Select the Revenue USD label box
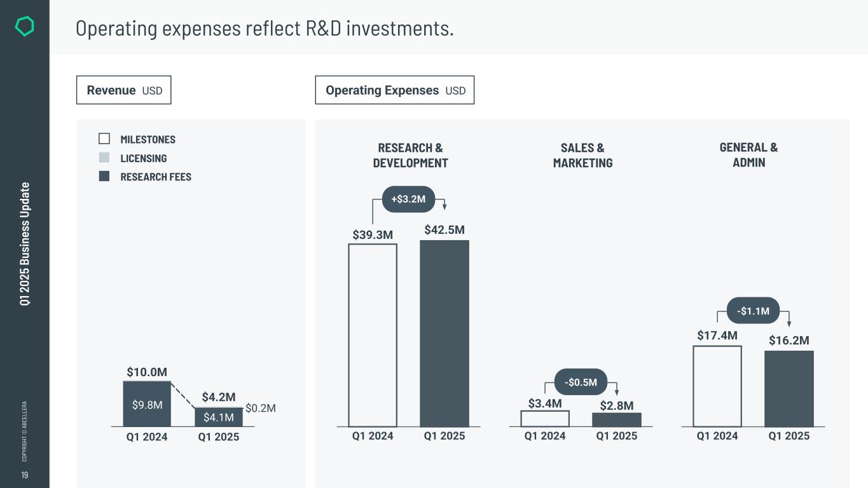The width and height of the screenshot is (868, 488). (124, 90)
